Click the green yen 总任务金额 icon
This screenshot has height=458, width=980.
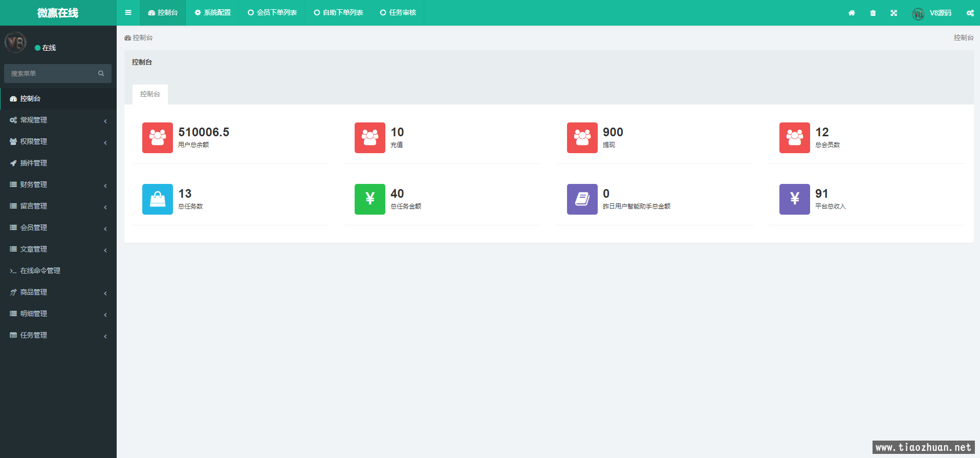370,199
